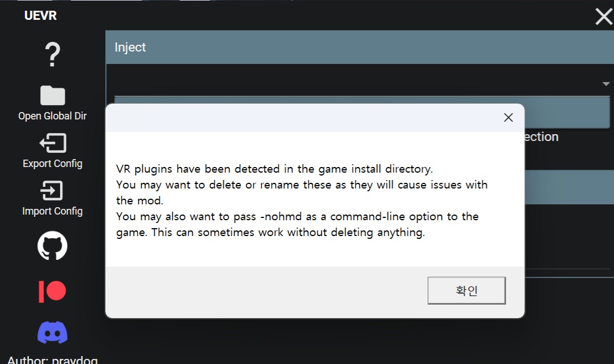Viewport: 614px width, 364px height.
Task: Open the Patreon logo link
Action: click(53, 292)
